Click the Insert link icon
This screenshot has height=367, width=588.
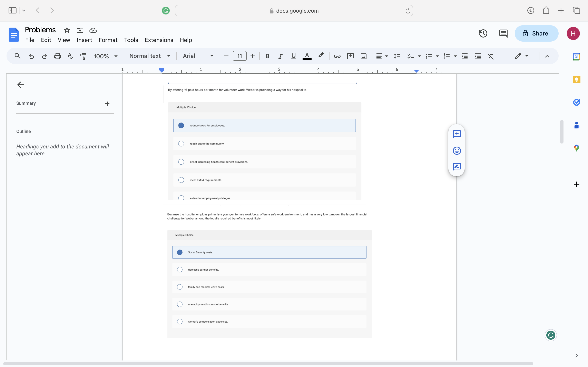tap(337, 56)
